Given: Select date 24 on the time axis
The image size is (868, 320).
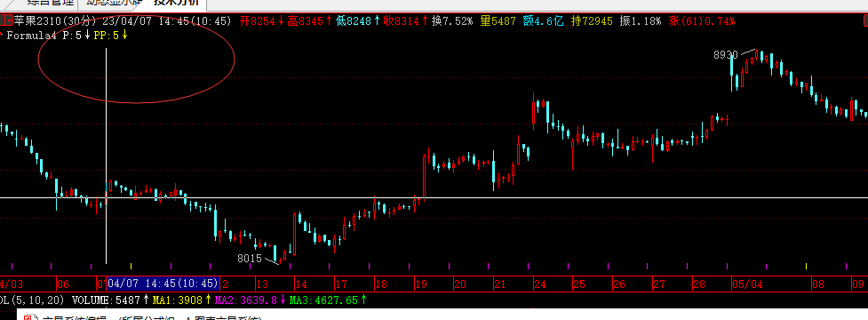Looking at the screenshot, I should [x=540, y=284].
